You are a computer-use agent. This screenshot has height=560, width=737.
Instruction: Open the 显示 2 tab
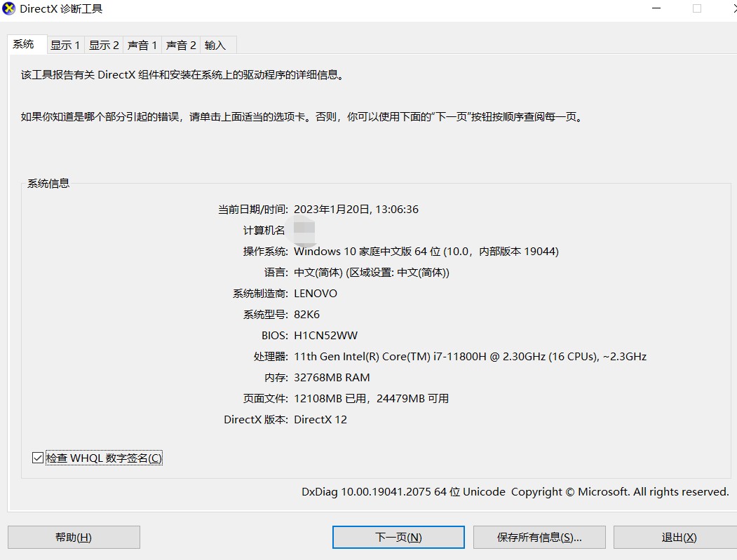(104, 45)
